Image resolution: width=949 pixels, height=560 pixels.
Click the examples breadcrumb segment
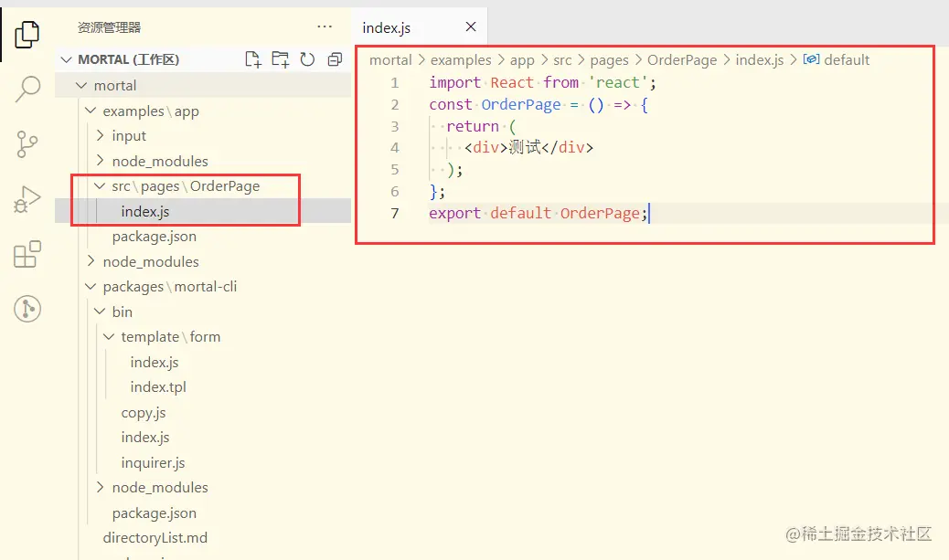[461, 60]
